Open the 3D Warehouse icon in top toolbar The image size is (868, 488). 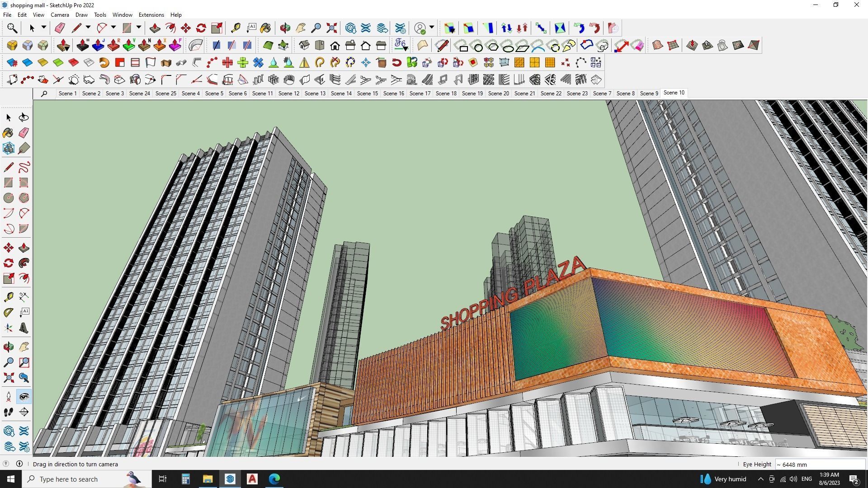[350, 28]
